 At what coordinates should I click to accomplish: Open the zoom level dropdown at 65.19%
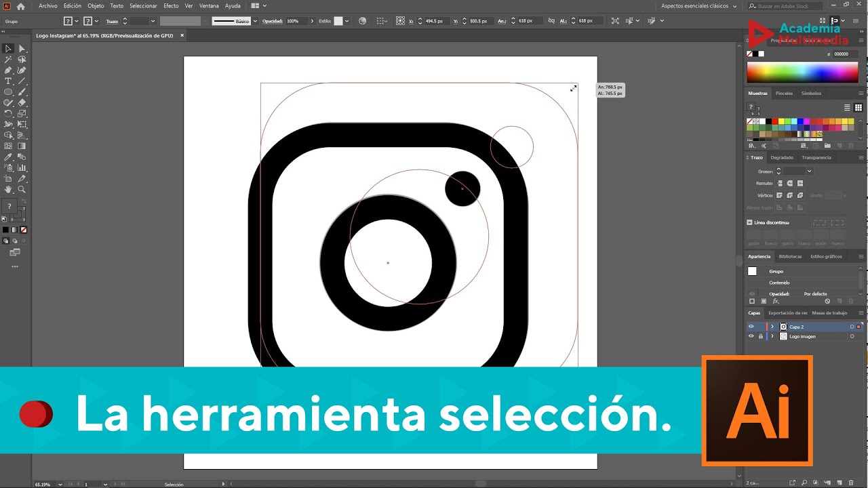(60, 485)
